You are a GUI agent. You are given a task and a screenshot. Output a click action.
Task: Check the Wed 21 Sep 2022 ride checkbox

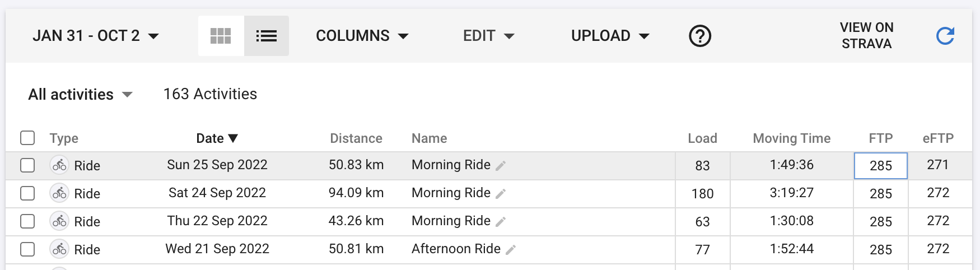pos(27,249)
